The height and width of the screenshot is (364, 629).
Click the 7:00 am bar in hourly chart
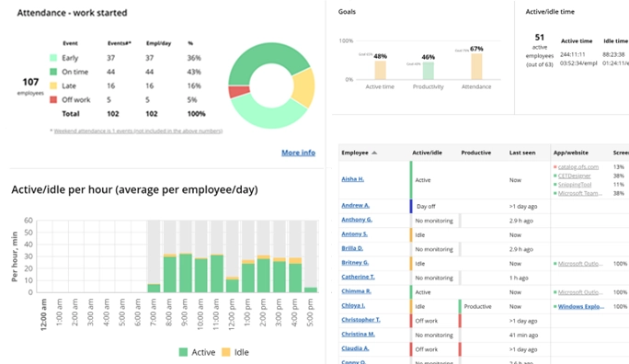click(154, 288)
